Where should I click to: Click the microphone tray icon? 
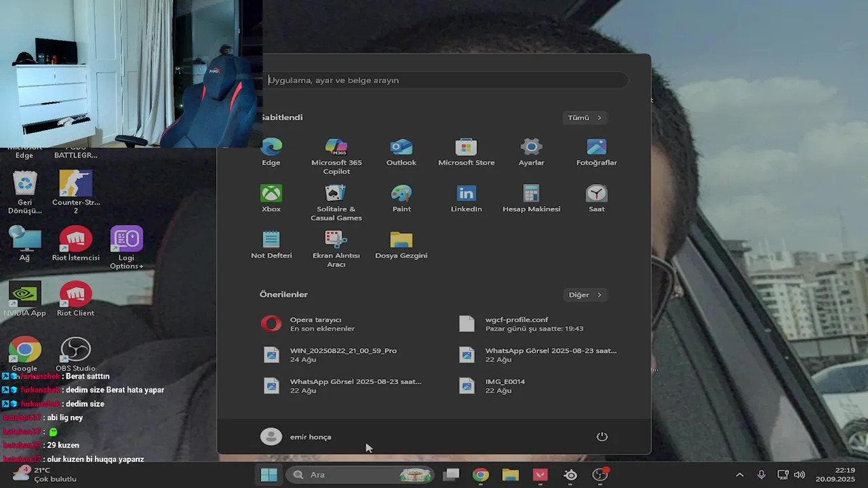762,474
